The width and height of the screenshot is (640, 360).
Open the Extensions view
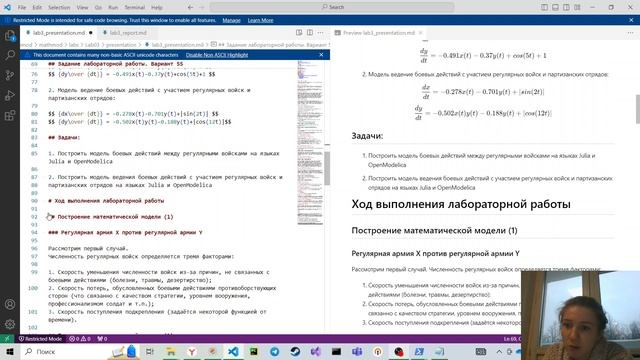(x=10, y=116)
